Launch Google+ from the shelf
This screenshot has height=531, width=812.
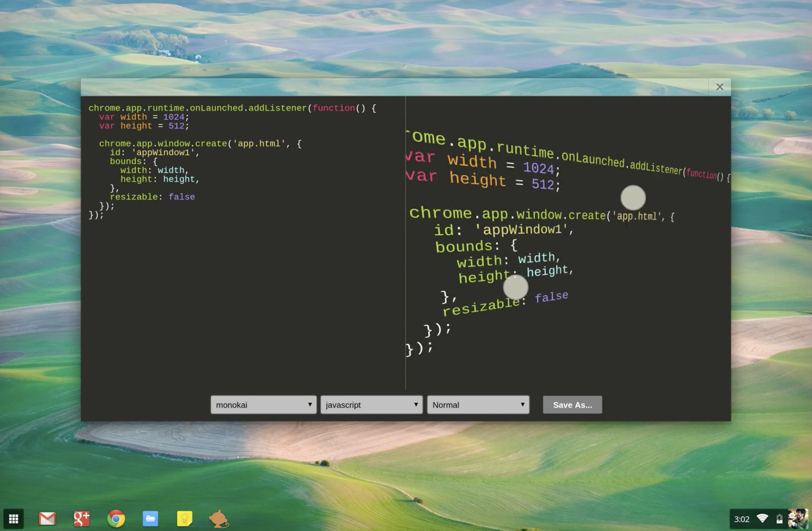click(81, 519)
